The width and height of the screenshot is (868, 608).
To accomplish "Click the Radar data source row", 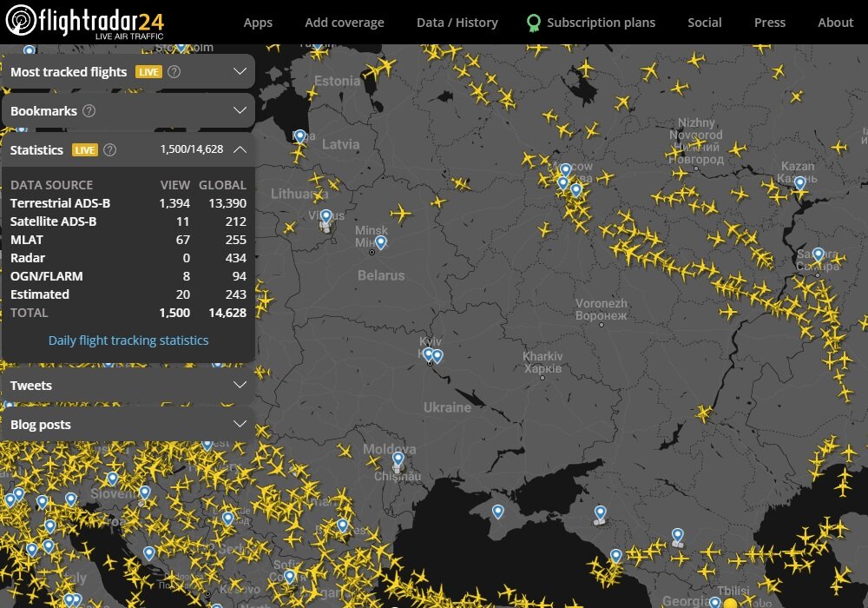I will (x=128, y=258).
